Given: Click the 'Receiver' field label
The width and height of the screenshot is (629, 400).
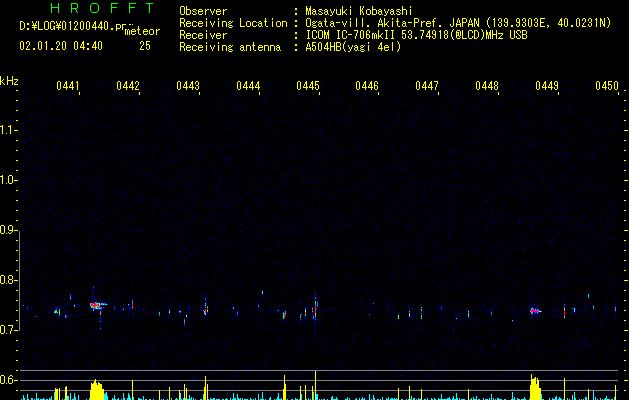Looking at the screenshot, I should [203, 35].
